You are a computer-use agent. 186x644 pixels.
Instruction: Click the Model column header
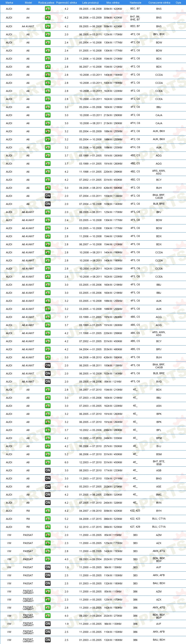(x=28, y=3)
